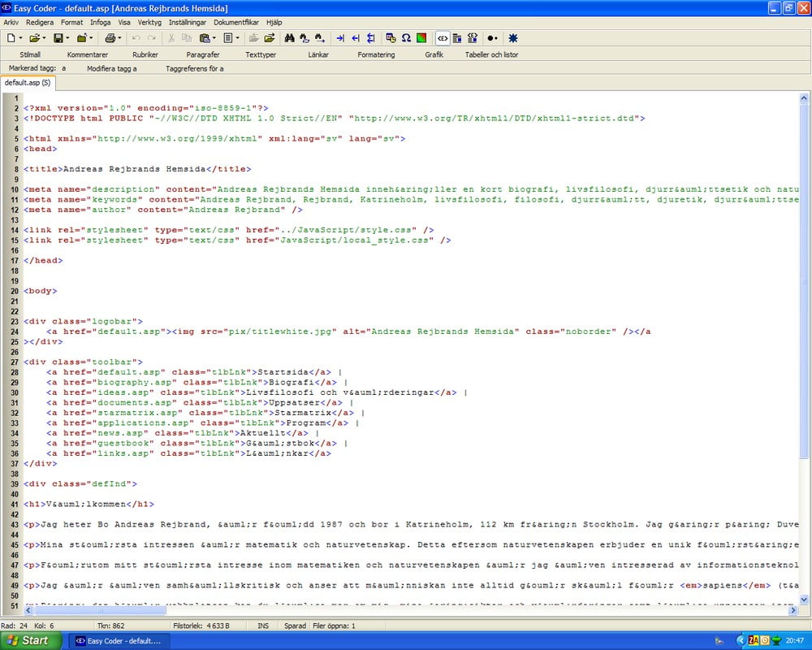Click the Redo arrow icon
This screenshot has width=812, height=650.
pyautogui.click(x=152, y=38)
